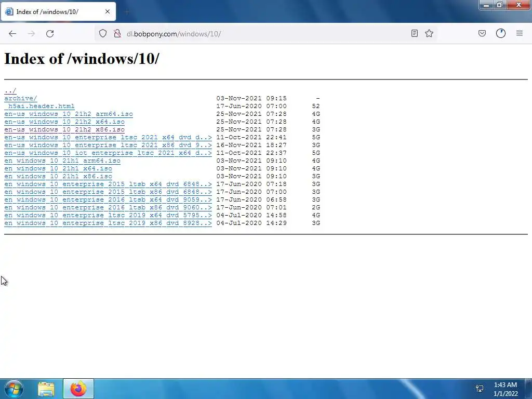Select the Index of /windows/10/ tab
532x399 pixels.
point(58,11)
